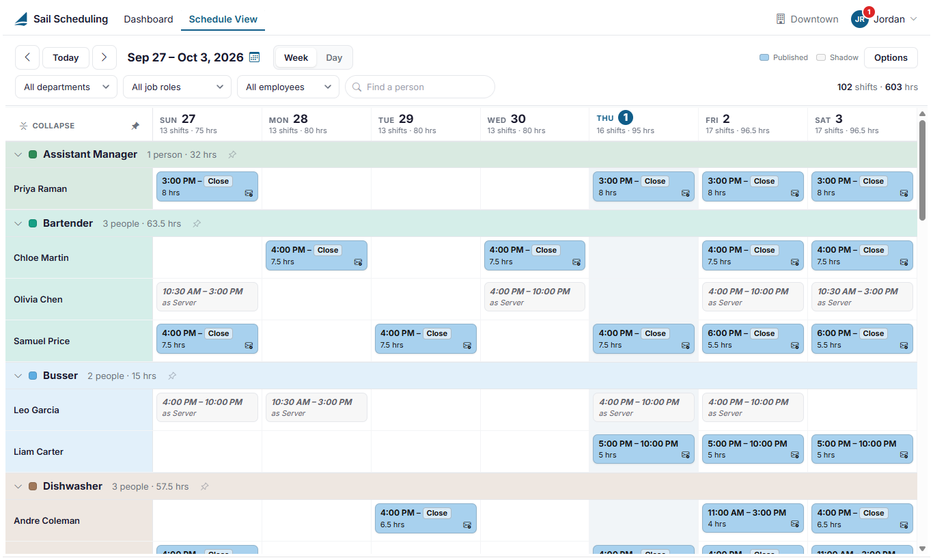Collapse the Bartender group chevron
Image resolution: width=933 pixels, height=560 pixels.
click(x=18, y=223)
